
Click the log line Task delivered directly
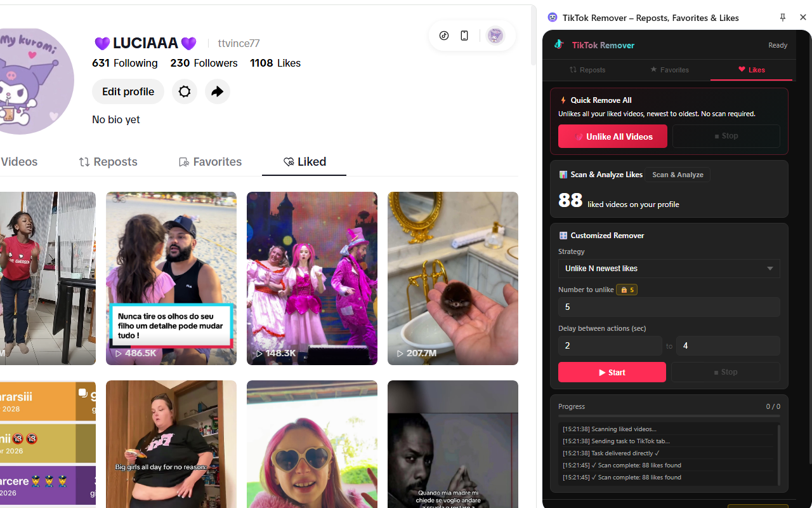click(x=611, y=453)
